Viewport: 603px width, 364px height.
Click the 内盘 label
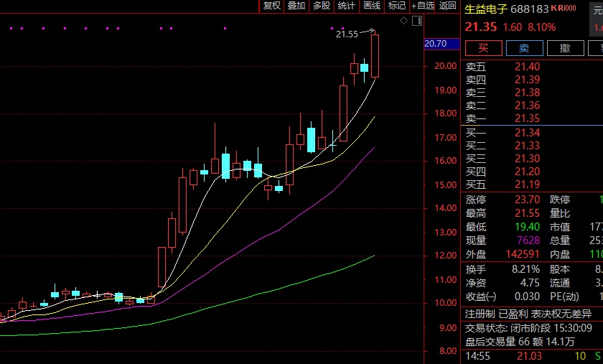(559, 254)
